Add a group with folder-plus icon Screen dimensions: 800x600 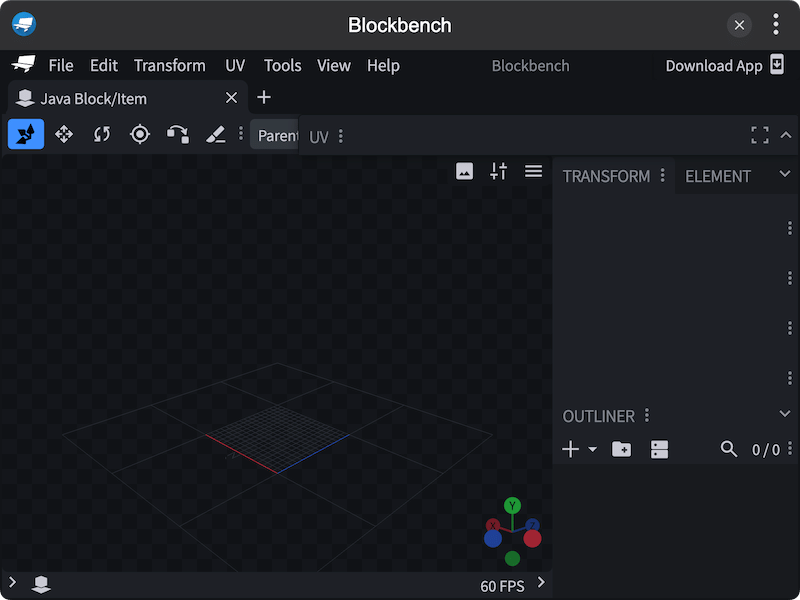(x=621, y=449)
